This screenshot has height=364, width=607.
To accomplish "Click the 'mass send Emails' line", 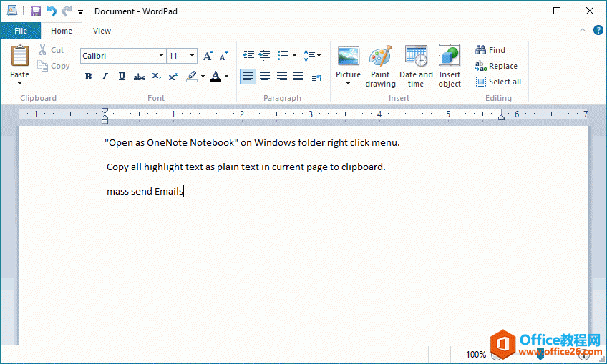I will 145,191.
